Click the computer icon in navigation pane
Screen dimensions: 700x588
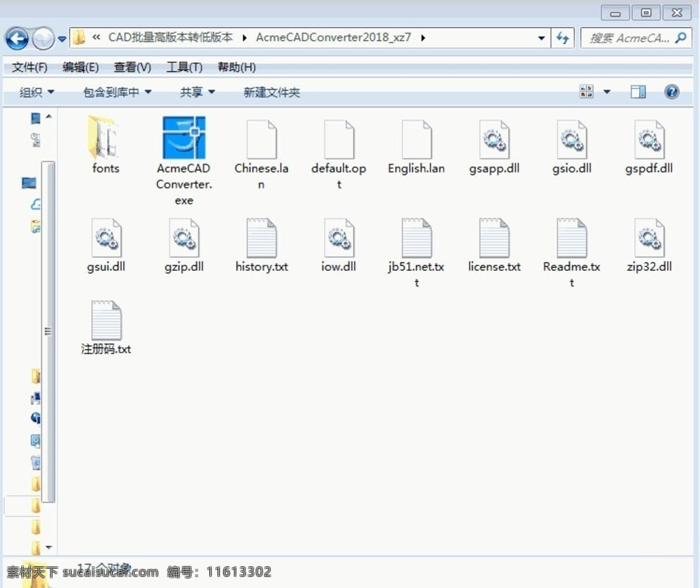29,183
